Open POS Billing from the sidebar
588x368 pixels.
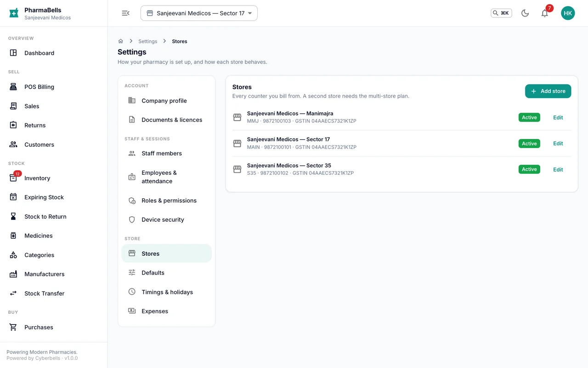tap(54, 87)
